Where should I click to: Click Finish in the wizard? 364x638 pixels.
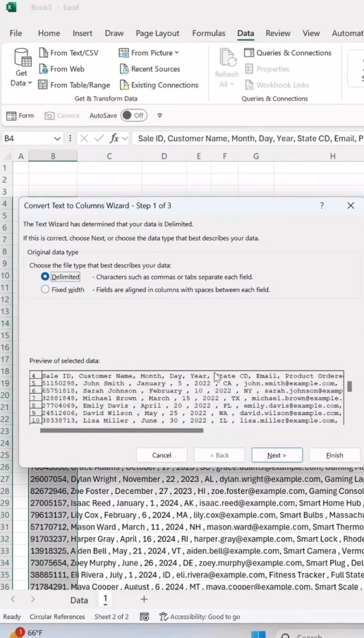(334, 455)
